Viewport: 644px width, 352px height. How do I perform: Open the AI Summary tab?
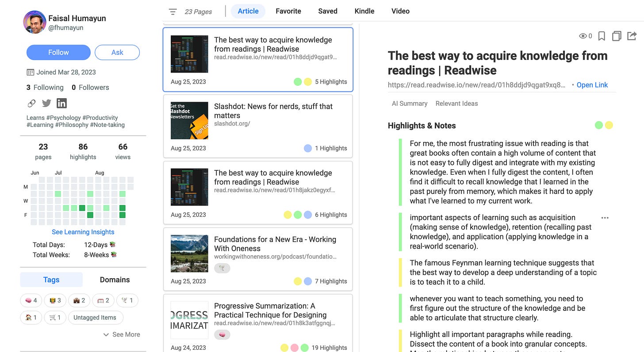(x=410, y=103)
